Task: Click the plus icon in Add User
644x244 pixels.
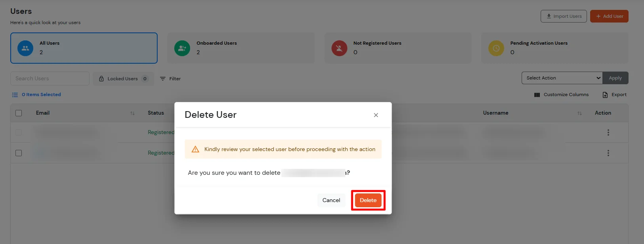Action: [598, 16]
